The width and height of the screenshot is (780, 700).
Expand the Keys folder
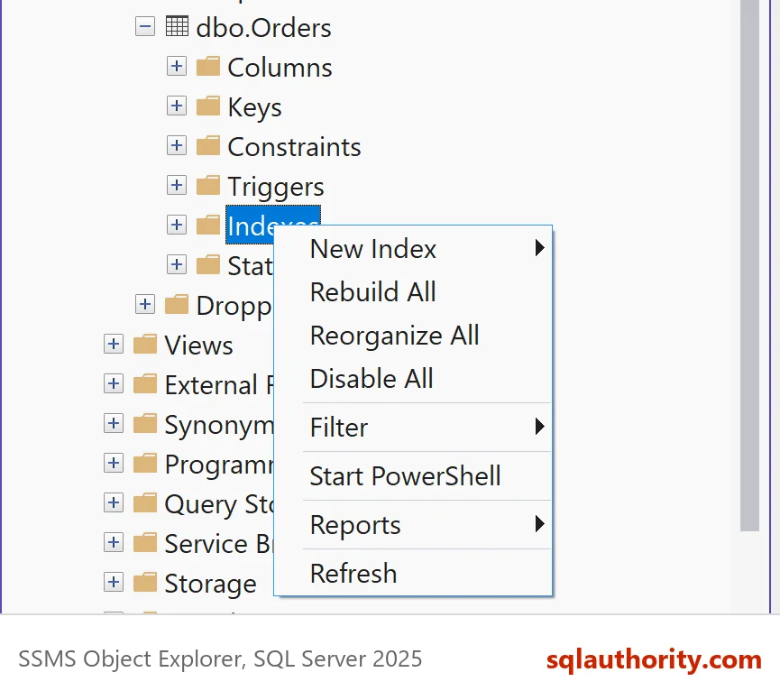[177, 106]
